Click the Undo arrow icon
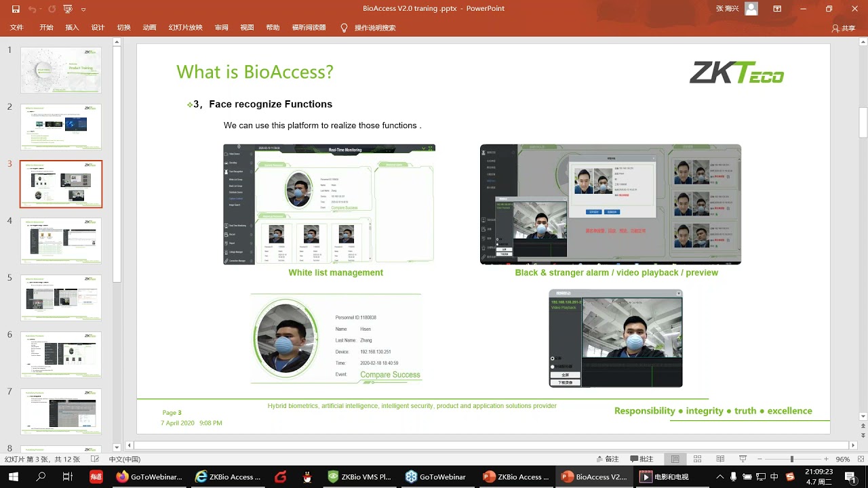Screen dimensions: 868x488 coord(33,9)
